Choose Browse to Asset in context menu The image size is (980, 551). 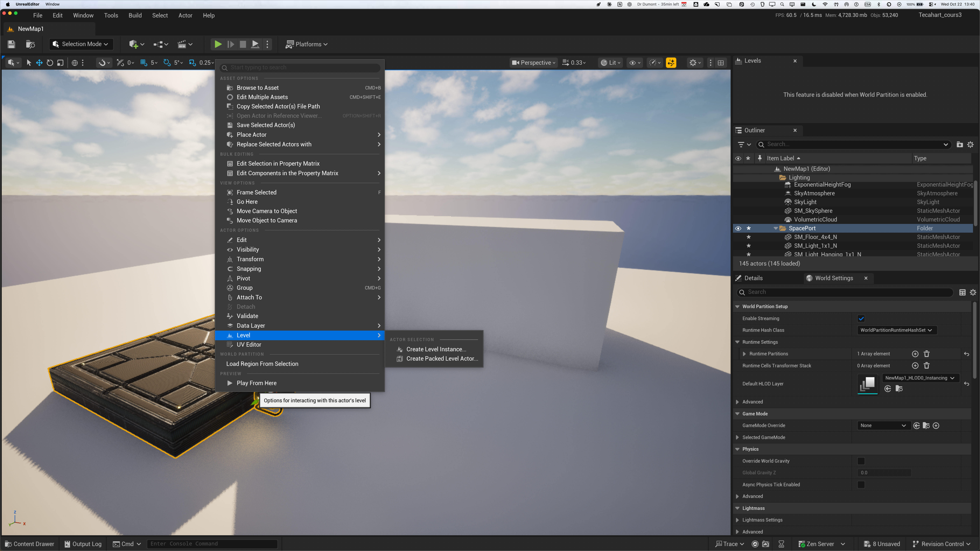300,88
